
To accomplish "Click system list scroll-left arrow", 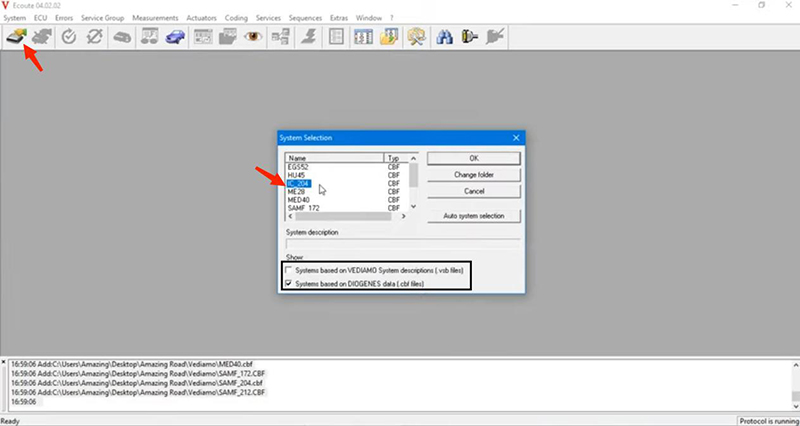I will pos(290,216).
